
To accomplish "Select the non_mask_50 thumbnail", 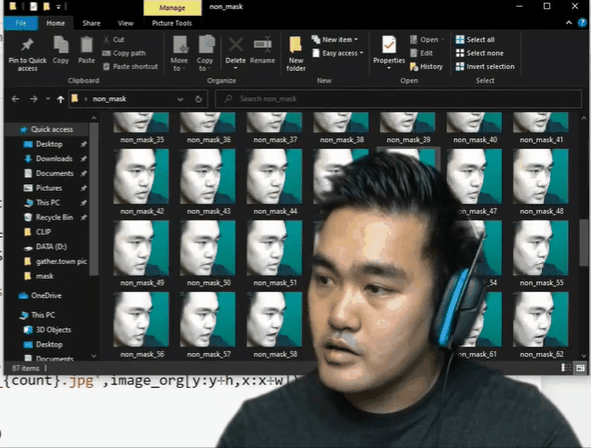I will coord(208,248).
